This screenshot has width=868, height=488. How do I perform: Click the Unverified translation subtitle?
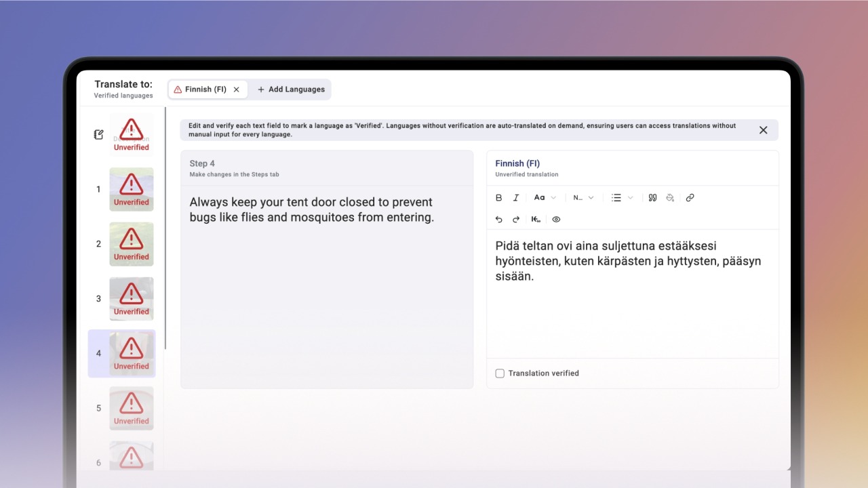[x=527, y=175]
